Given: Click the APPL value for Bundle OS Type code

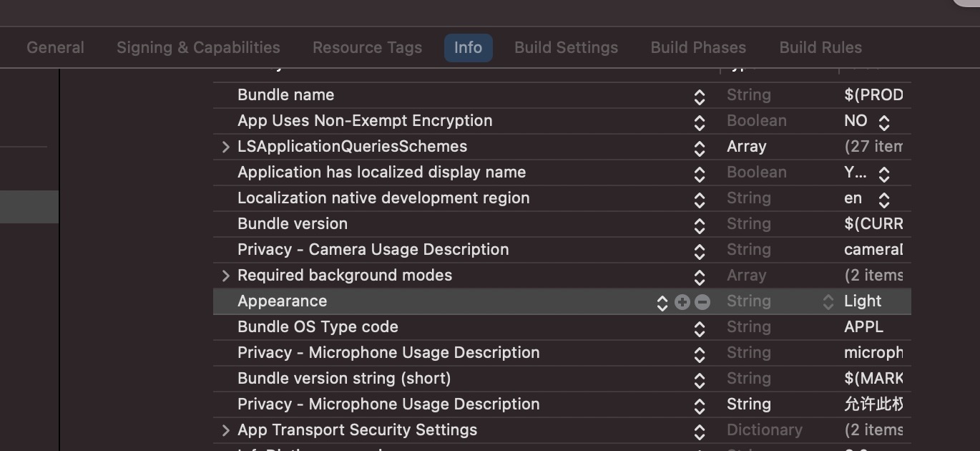Looking at the screenshot, I should tap(863, 327).
